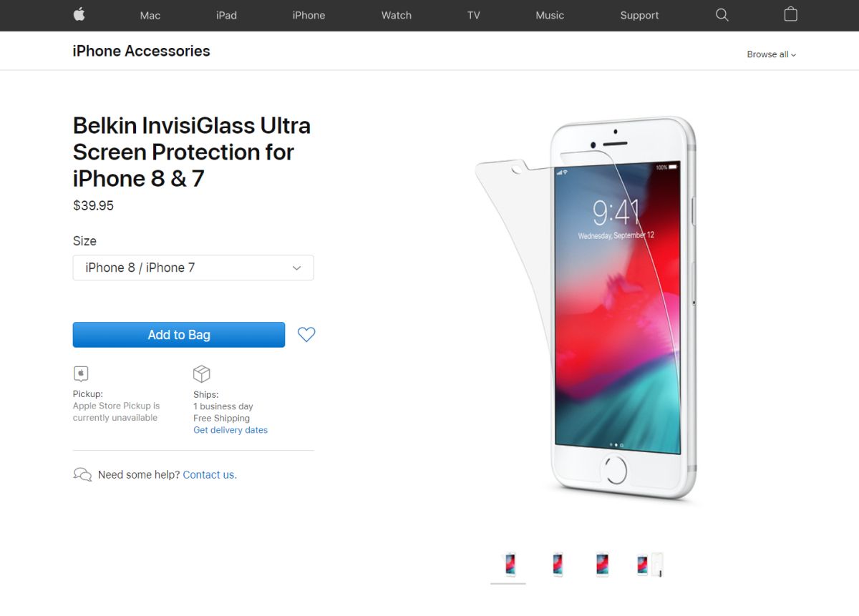Viewport: 859px width, 616px height.
Task: Click the Add to Bag button
Action: tap(179, 335)
